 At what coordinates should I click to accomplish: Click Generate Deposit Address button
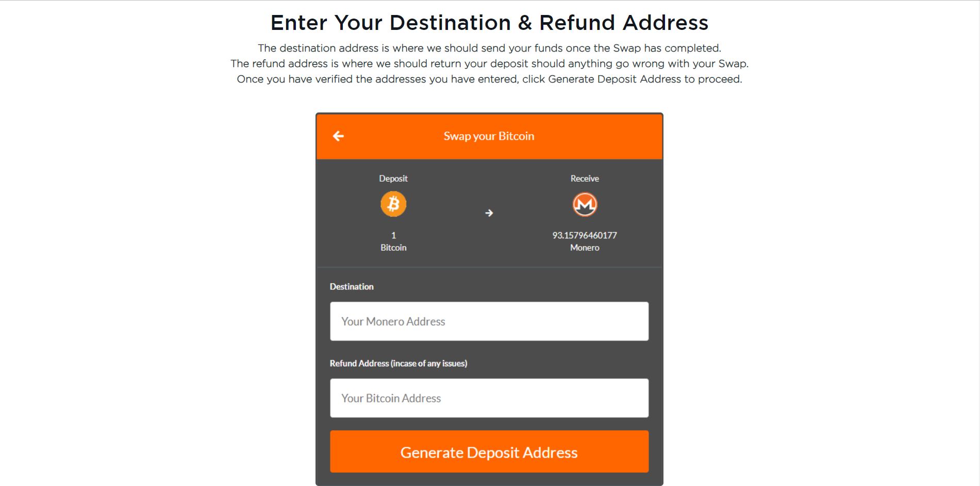click(489, 452)
